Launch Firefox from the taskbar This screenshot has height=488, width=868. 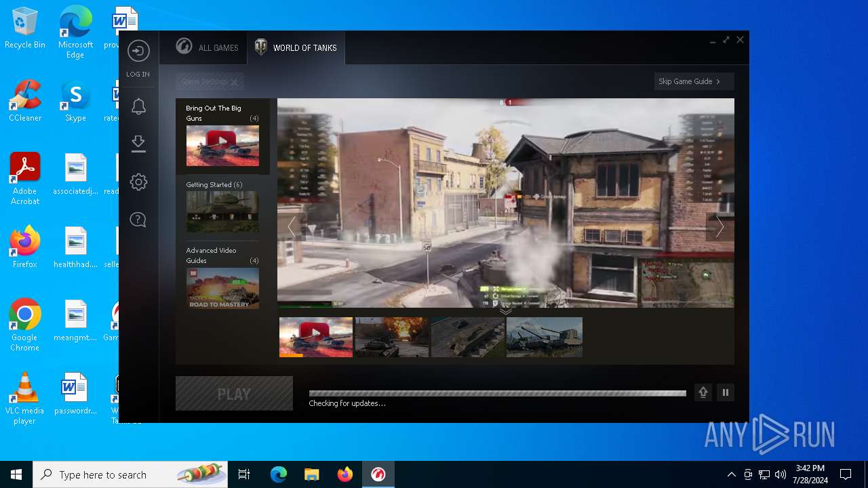pos(344,474)
